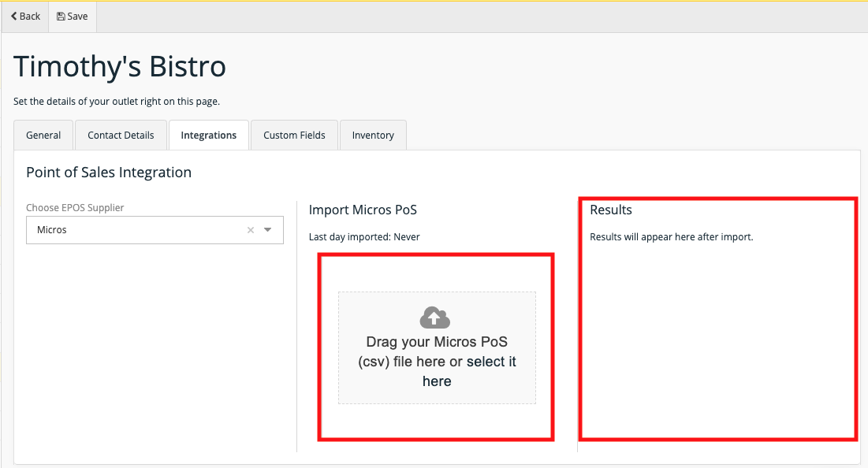The image size is (868, 468).
Task: Expand the EPOS supplier dropdown arrow
Action: [x=268, y=230]
